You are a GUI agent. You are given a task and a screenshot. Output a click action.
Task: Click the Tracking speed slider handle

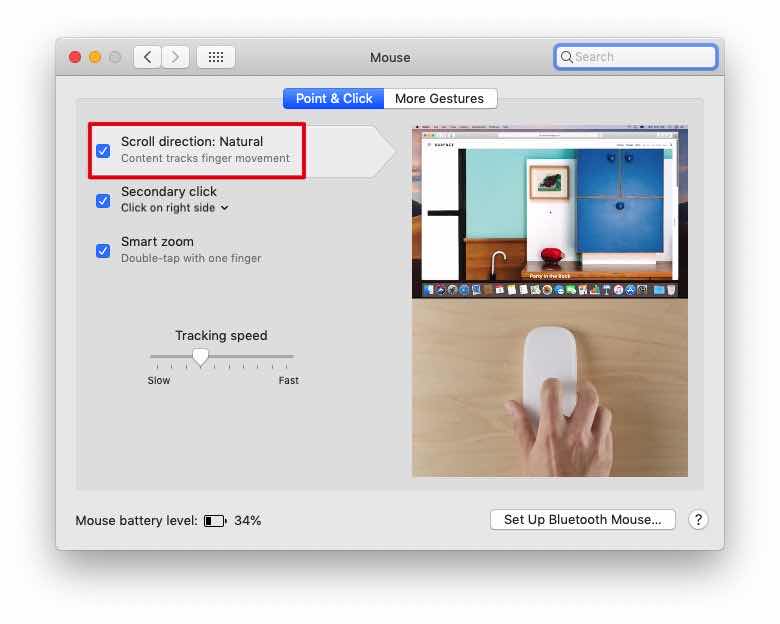200,357
